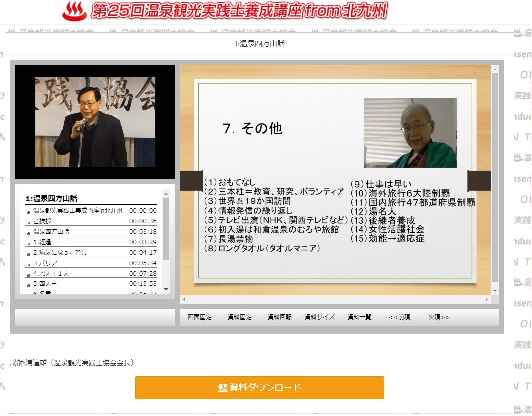Click the lecturer name 講師:浦達雄 text

72,363
